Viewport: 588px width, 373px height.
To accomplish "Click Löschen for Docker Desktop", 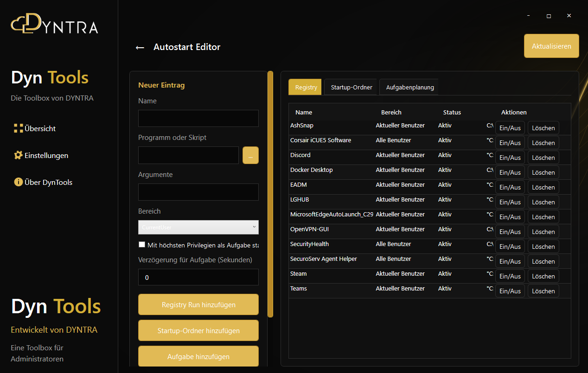I will click(543, 172).
